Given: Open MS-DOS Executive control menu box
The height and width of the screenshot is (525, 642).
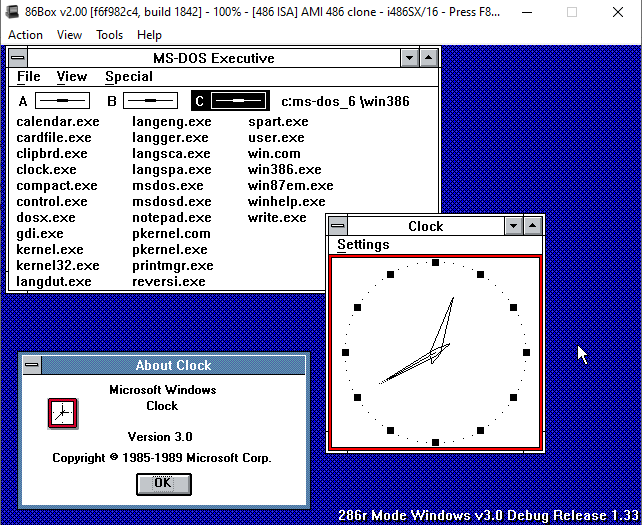Looking at the screenshot, I should (x=17, y=58).
